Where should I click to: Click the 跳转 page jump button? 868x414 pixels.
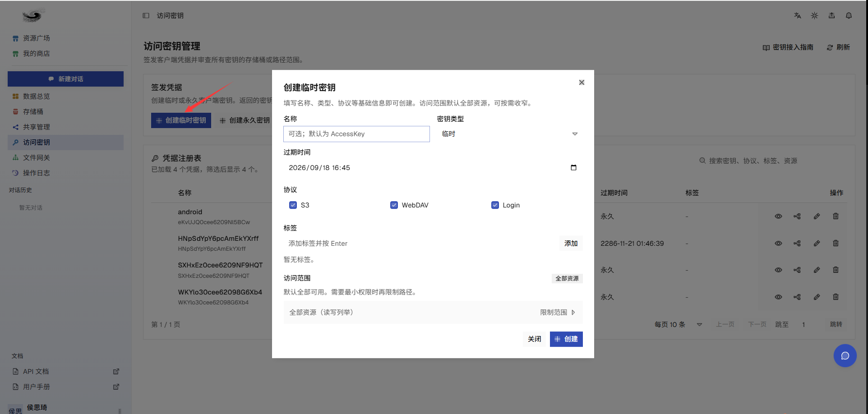[x=836, y=324]
